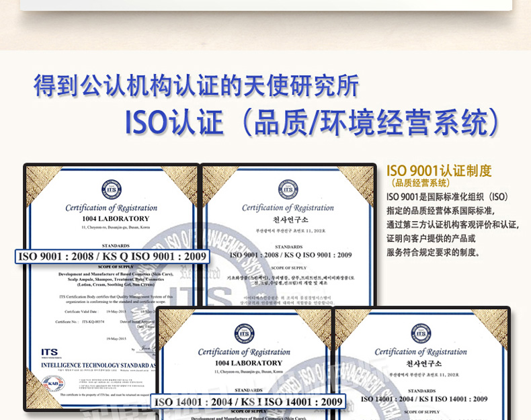Click the ITS seal on the bottom-left certificate

pyautogui.click(x=243, y=334)
